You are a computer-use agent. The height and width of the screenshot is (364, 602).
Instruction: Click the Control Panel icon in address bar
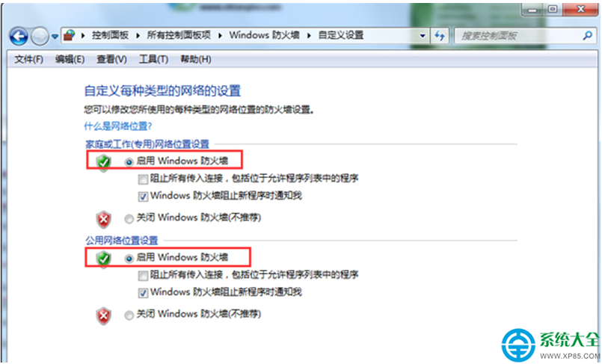tap(70, 36)
